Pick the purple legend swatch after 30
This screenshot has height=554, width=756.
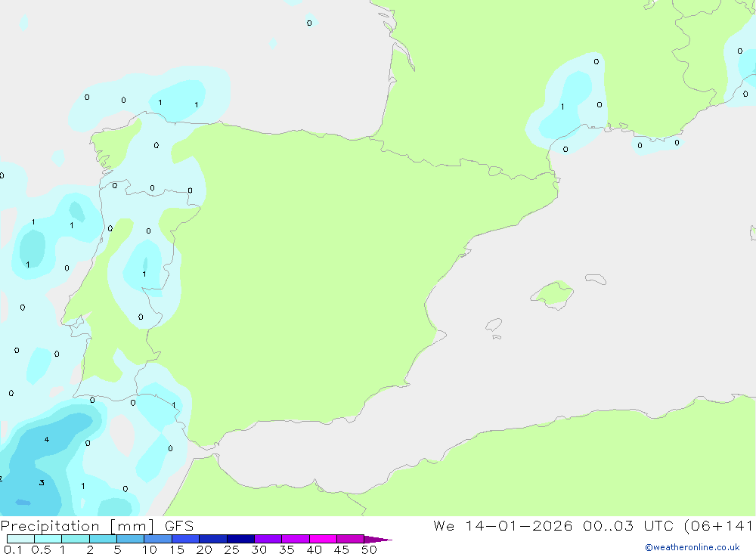point(268,539)
